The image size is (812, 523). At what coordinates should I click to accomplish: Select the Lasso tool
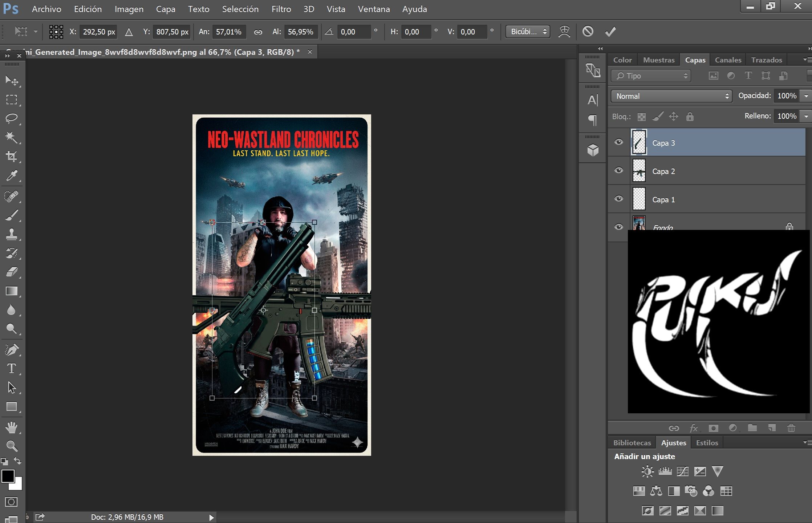(x=12, y=118)
